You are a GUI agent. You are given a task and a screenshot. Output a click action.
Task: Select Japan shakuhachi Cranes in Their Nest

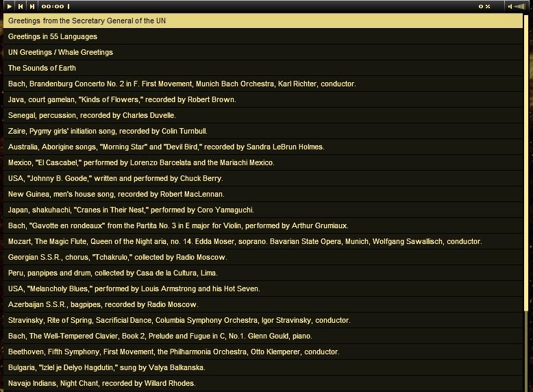[263, 210]
